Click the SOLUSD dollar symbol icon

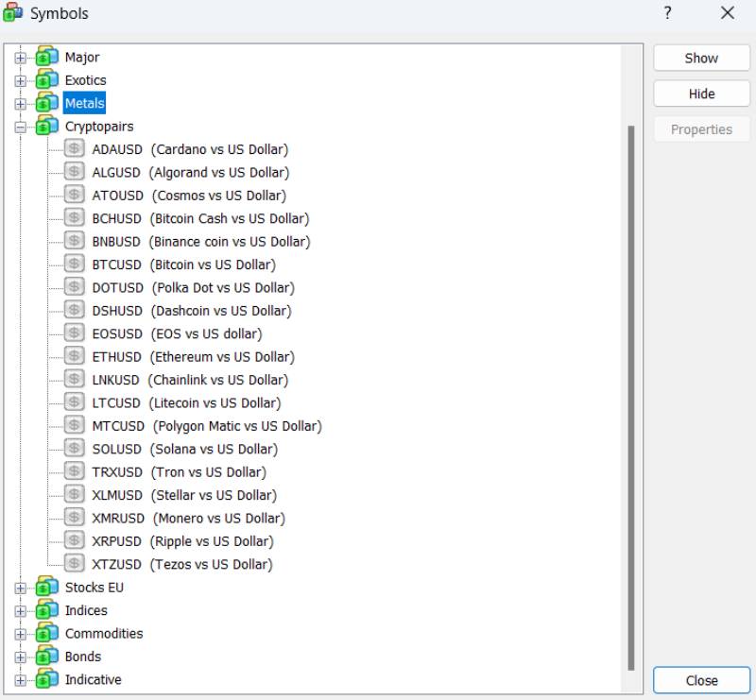click(75, 449)
